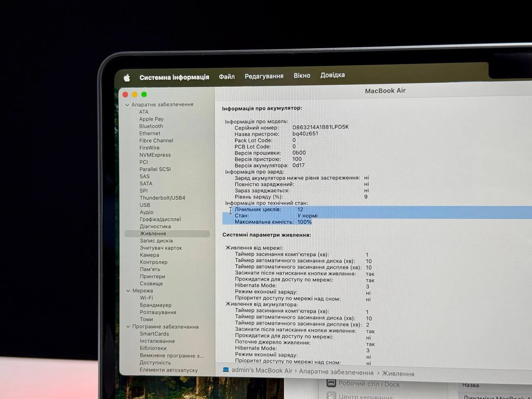
Task: Select Принтери in the sidebar
Action: click(153, 276)
